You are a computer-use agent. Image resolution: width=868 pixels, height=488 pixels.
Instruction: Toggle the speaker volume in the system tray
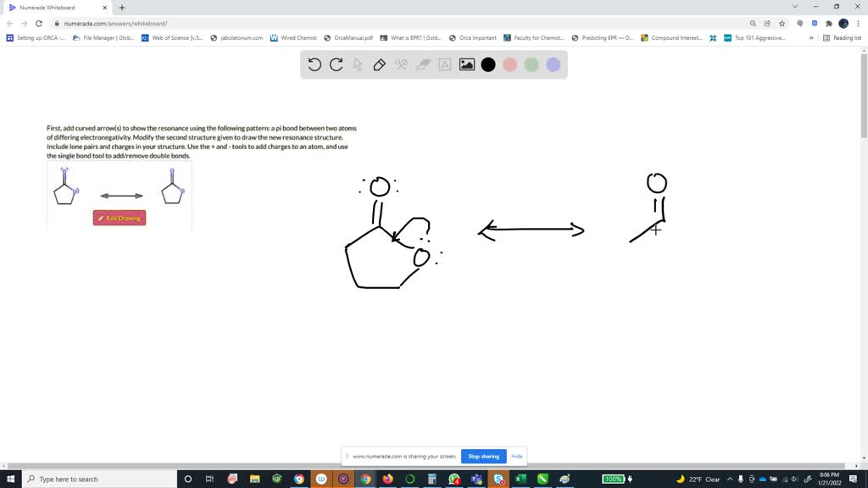[x=794, y=479]
